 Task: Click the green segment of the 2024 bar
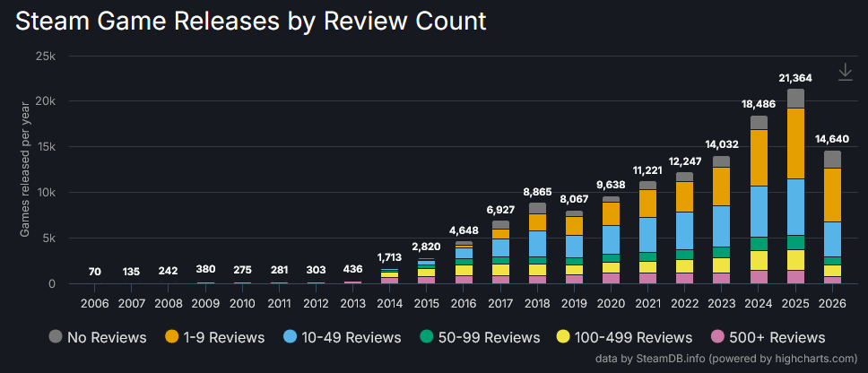click(759, 244)
